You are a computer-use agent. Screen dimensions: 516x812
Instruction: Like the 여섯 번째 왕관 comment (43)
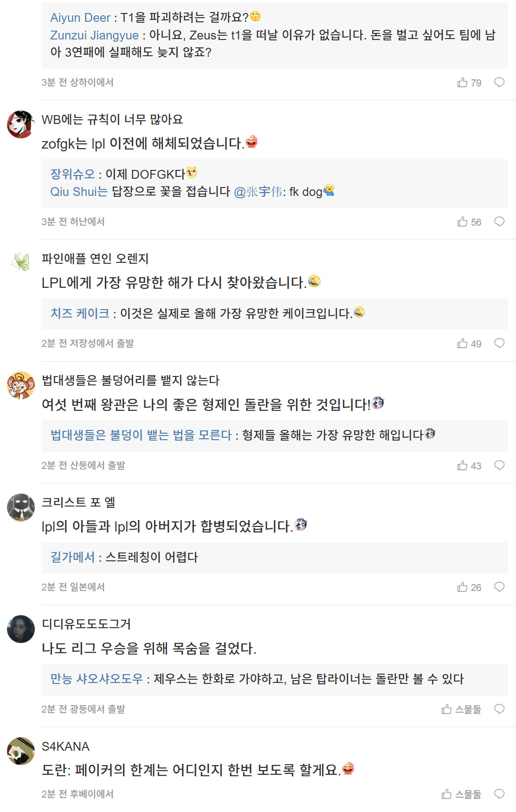coord(462,466)
